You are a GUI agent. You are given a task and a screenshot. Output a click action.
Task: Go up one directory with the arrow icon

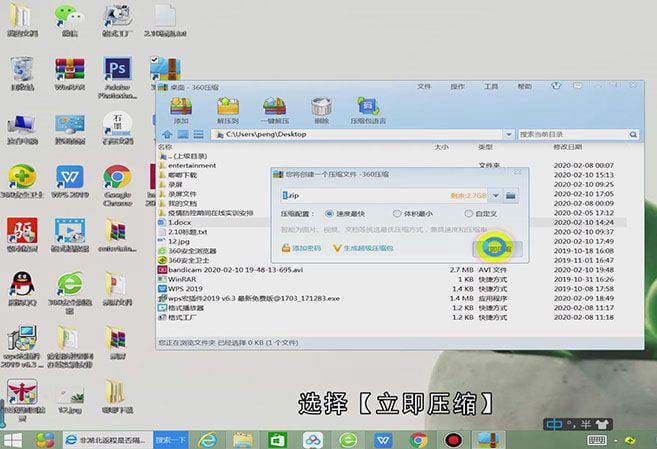coord(167,134)
